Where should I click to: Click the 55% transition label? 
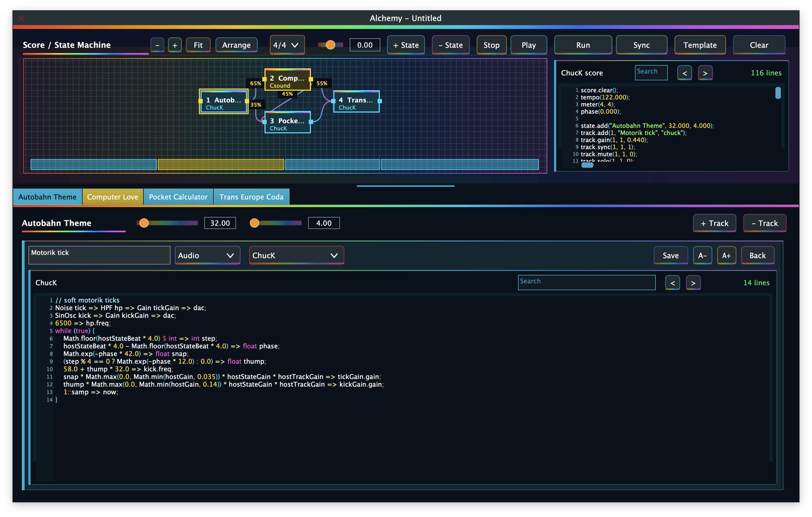pos(322,83)
